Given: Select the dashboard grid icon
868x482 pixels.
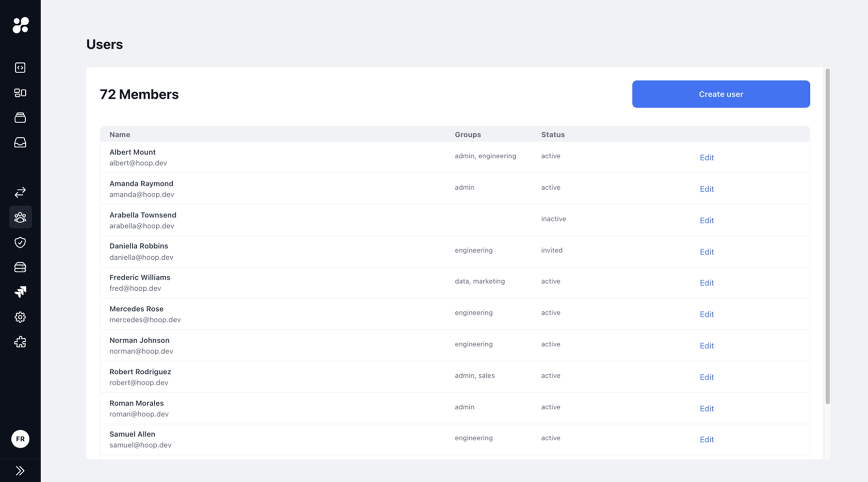Looking at the screenshot, I should click(x=20, y=92).
